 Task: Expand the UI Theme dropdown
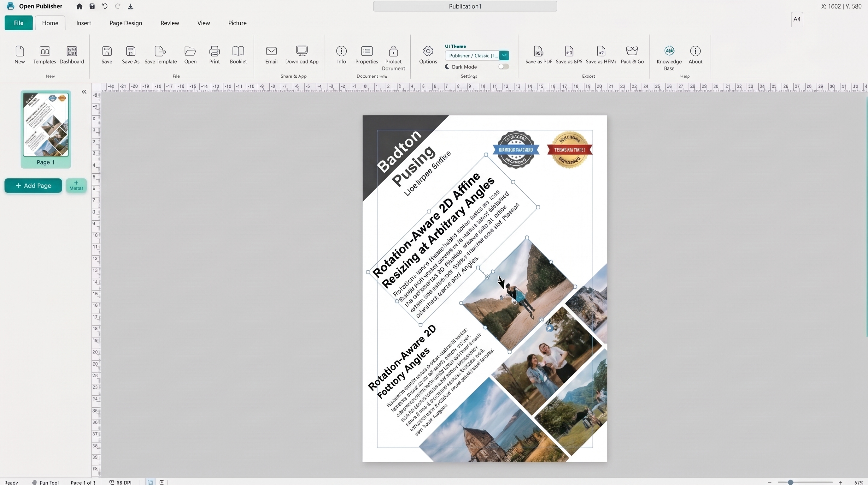(x=504, y=55)
